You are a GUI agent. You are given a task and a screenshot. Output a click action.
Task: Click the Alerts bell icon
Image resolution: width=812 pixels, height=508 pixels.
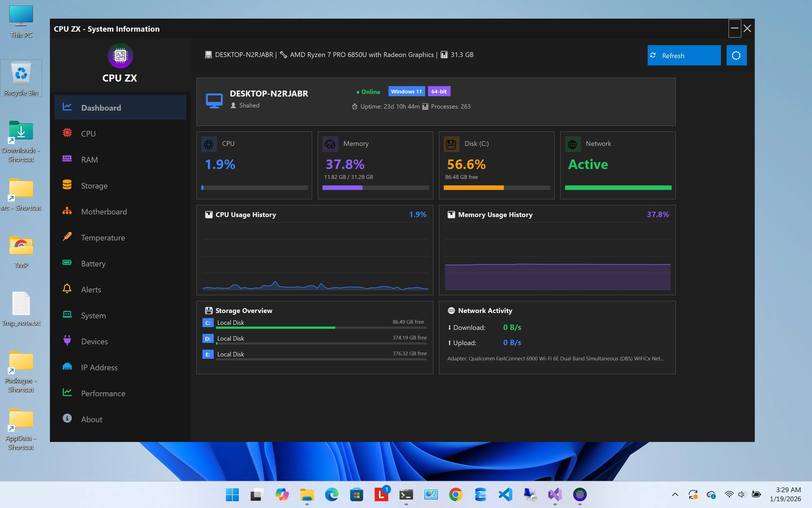tap(67, 289)
